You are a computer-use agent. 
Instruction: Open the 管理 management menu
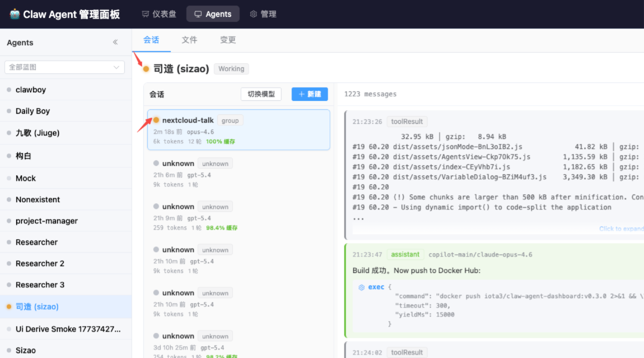(x=264, y=14)
